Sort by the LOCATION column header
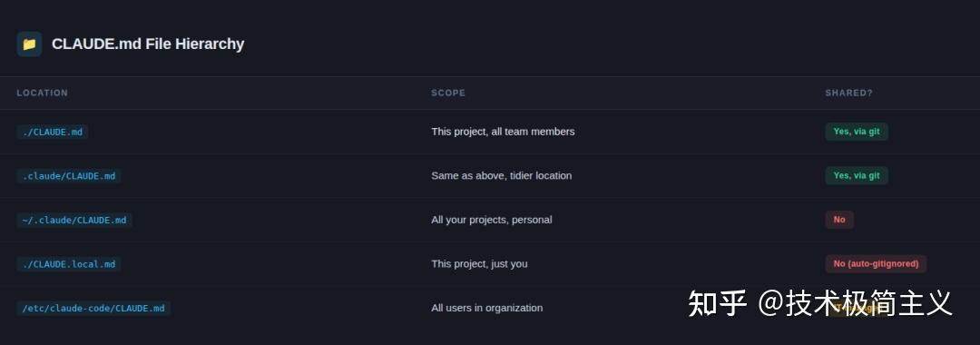Screen dimensions: 980x345 click(43, 93)
